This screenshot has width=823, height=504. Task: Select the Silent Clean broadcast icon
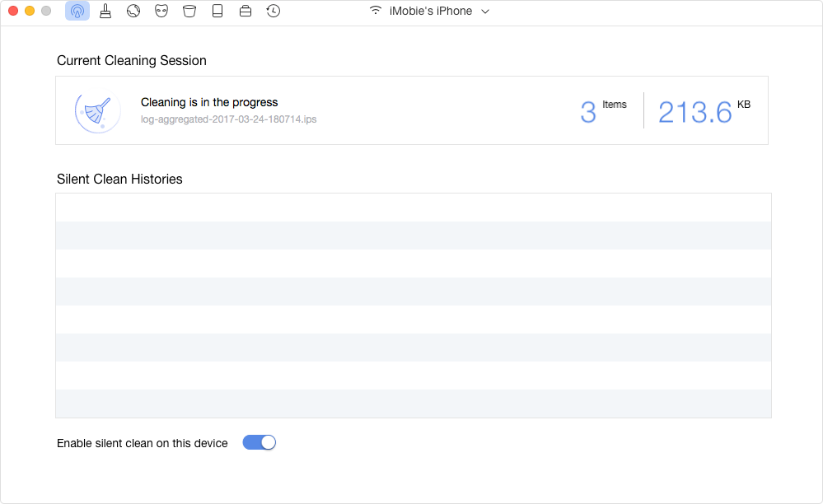(x=77, y=12)
